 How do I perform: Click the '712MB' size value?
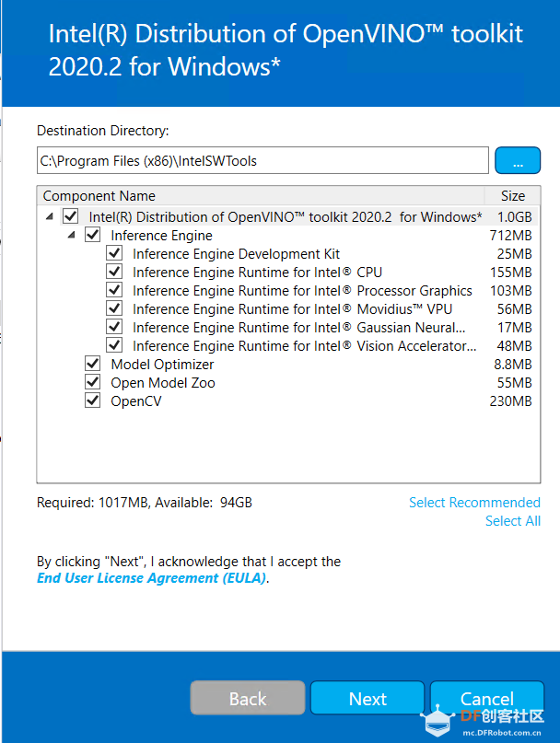[x=510, y=236]
